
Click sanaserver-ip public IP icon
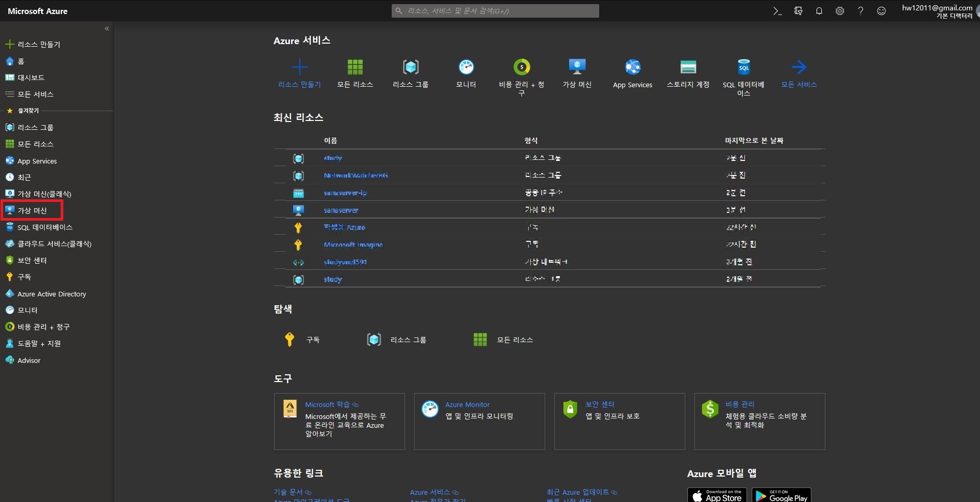[298, 193]
